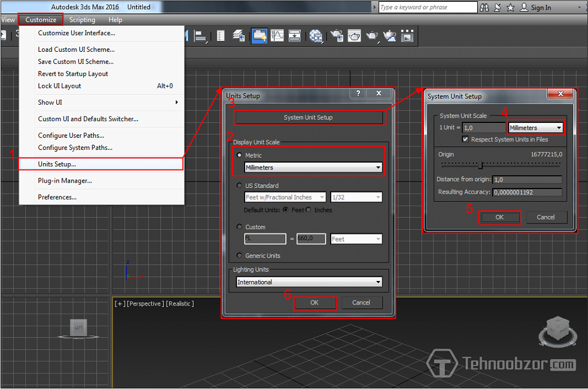
Task: Open the Feet w/Fractional Inches dropdown
Action: coord(285,197)
